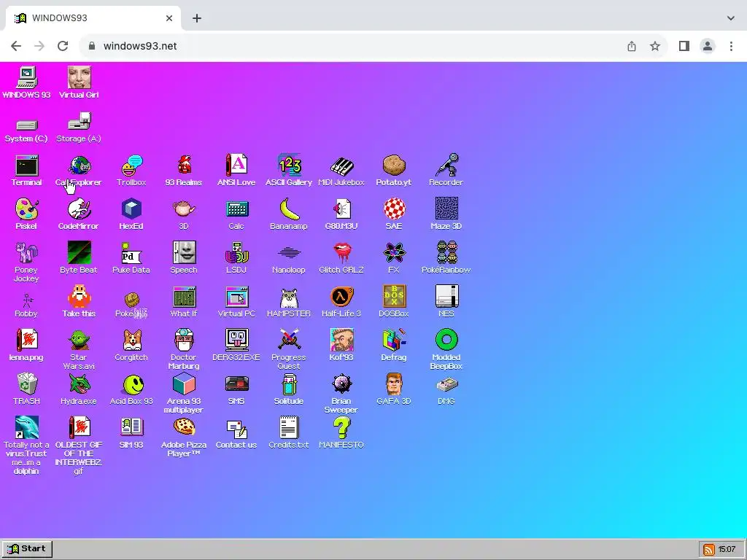Launch the Brian Sweeper icon

[x=341, y=384]
